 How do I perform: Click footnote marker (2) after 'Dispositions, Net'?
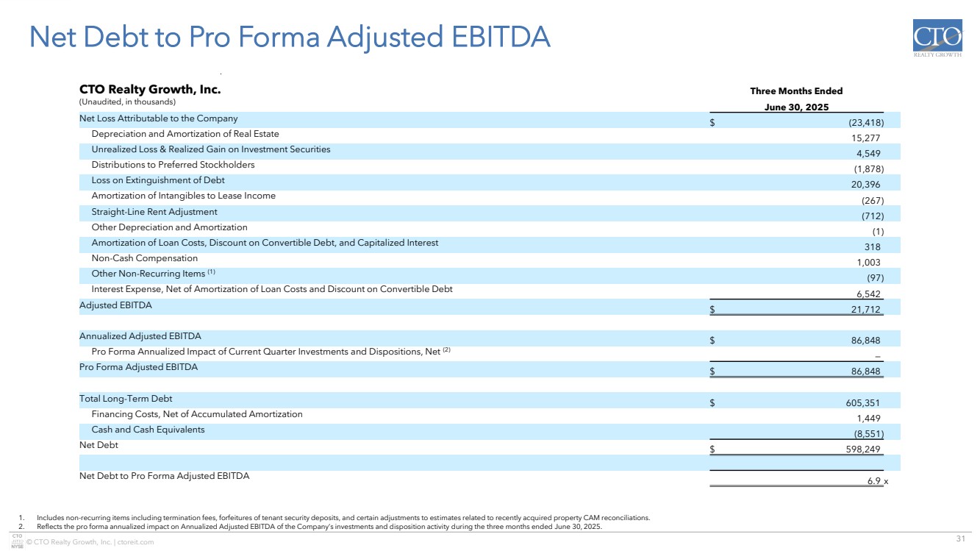coord(446,351)
